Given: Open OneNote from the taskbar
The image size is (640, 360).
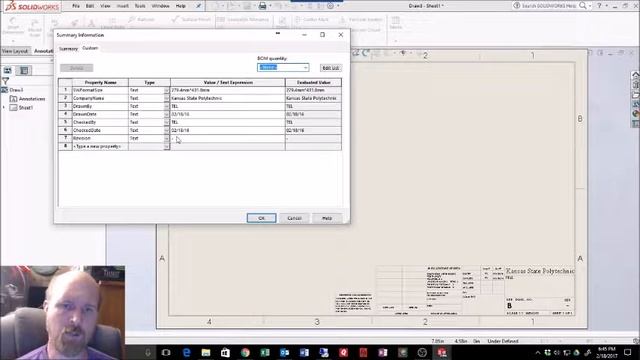Looking at the screenshot, I should pos(383,353).
